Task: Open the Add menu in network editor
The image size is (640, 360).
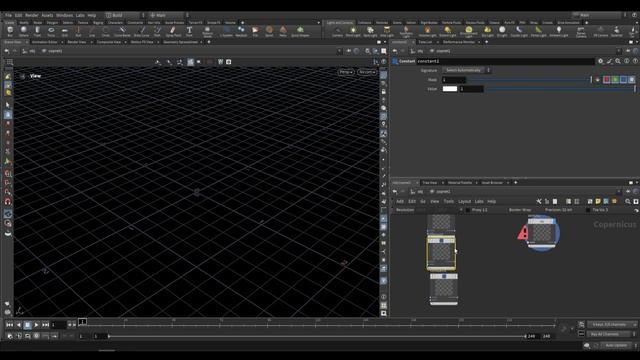Action: click(x=400, y=201)
